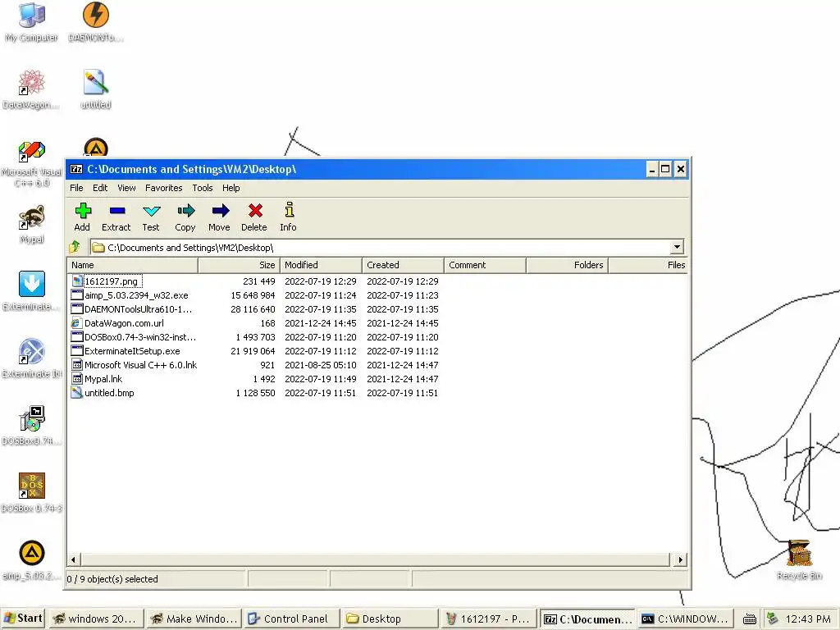Run Test with the checkmark icon
The width and height of the screenshot is (840, 630).
click(x=152, y=211)
